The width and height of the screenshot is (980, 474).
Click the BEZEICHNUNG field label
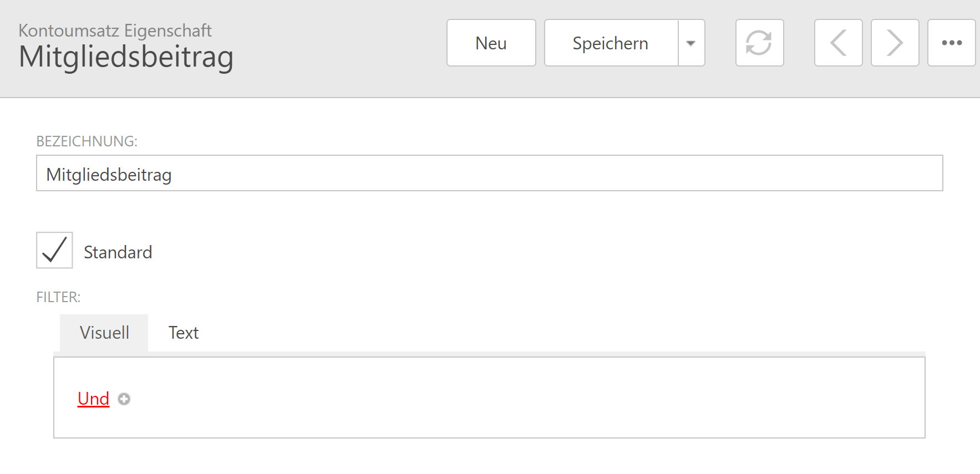click(x=87, y=141)
